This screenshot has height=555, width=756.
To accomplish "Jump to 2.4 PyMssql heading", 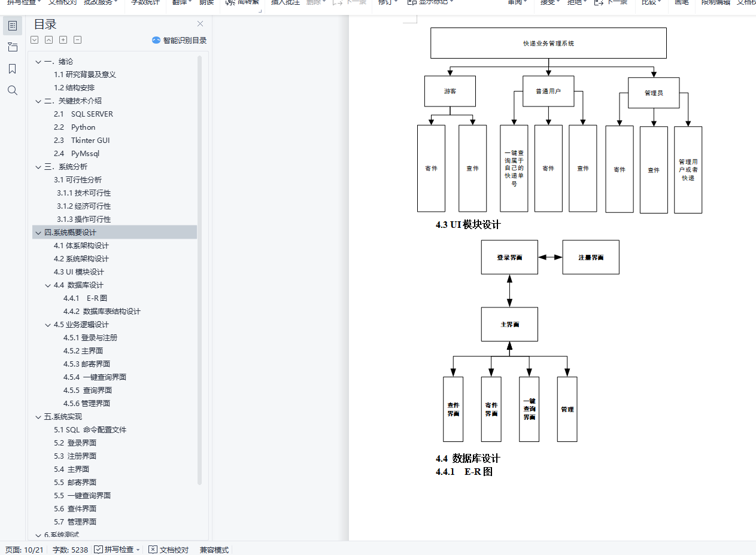I will click(x=77, y=154).
